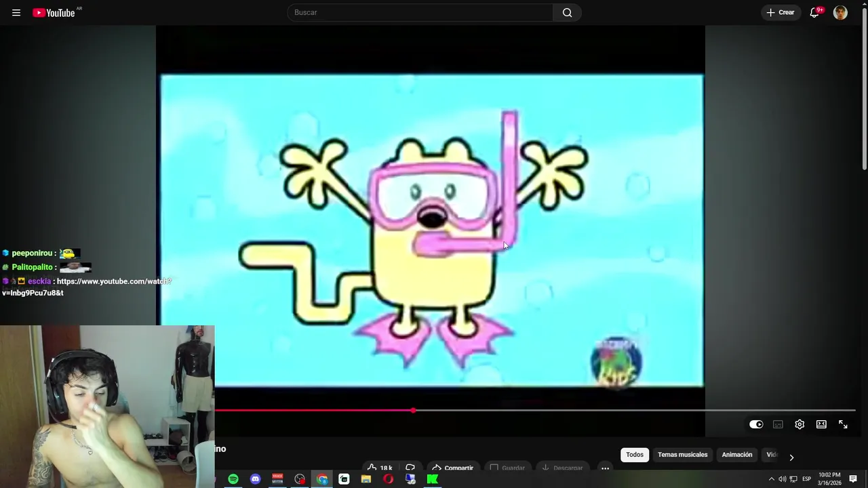
Task: Select the Temas musicales chip
Action: coord(682,455)
